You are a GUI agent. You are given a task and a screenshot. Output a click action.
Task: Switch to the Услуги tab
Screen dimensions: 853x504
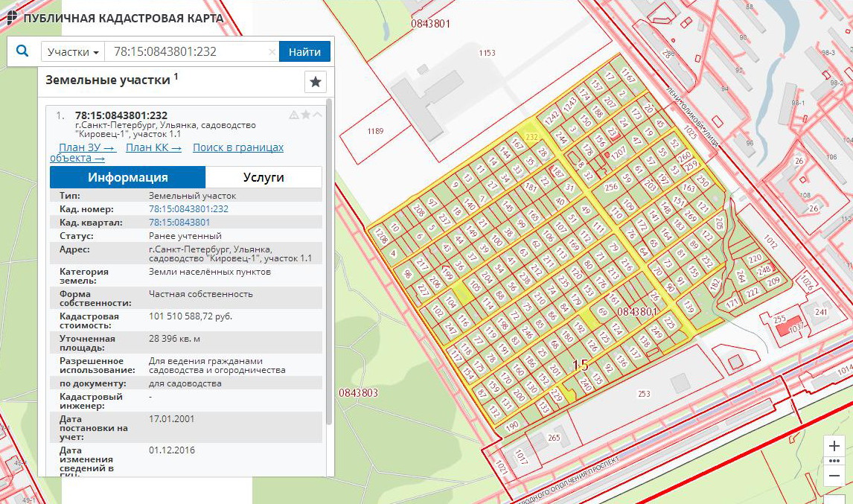[263, 177]
